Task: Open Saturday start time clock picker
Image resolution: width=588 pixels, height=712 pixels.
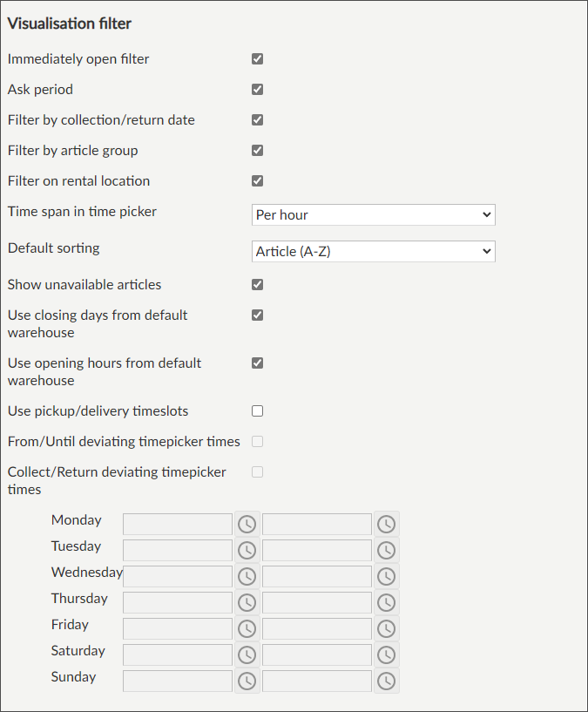Action: pos(247,654)
